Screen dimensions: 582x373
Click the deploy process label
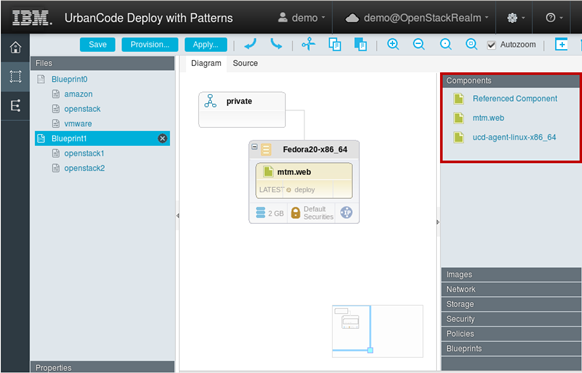click(x=304, y=190)
